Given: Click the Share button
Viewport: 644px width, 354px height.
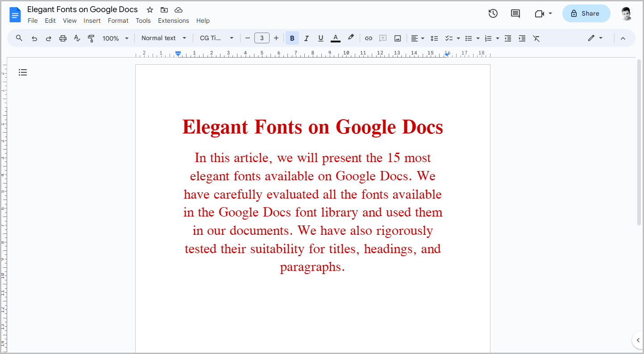Looking at the screenshot, I should 586,13.
